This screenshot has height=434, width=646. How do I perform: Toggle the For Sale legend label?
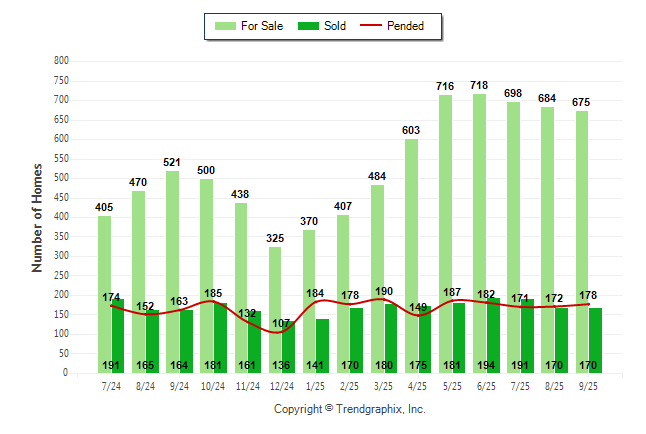click(262, 26)
